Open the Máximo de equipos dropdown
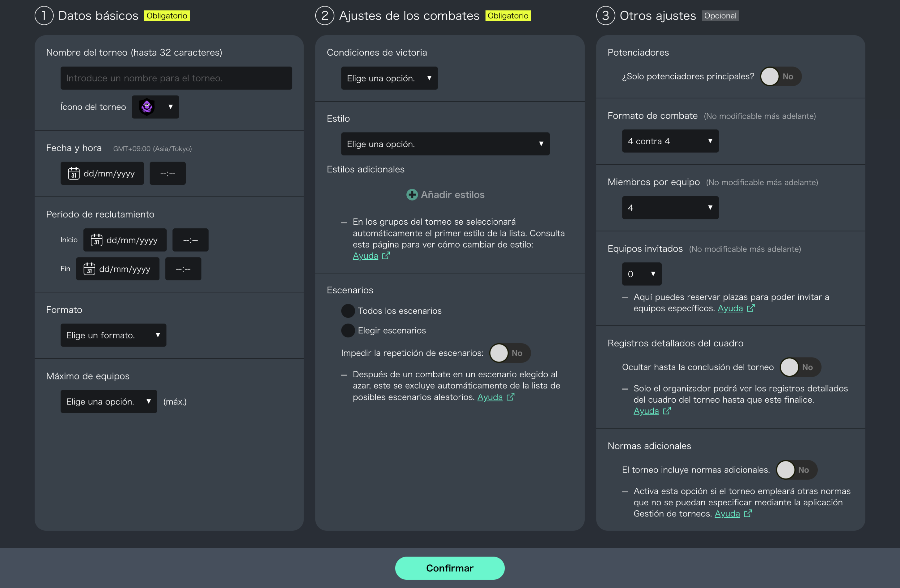 point(109,402)
